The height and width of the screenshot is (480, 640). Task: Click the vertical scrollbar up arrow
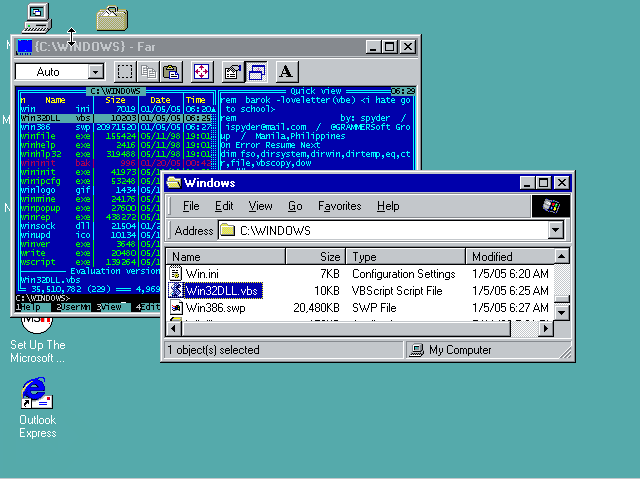pyautogui.click(x=562, y=256)
